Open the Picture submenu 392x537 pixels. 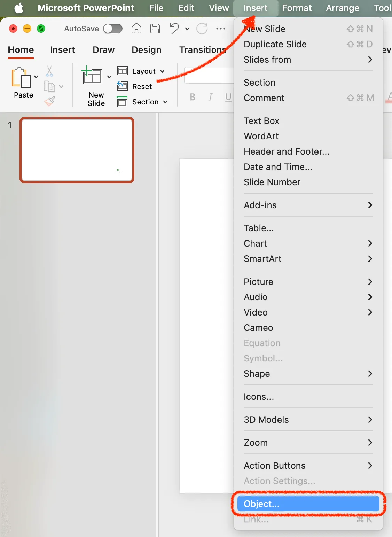(308, 282)
